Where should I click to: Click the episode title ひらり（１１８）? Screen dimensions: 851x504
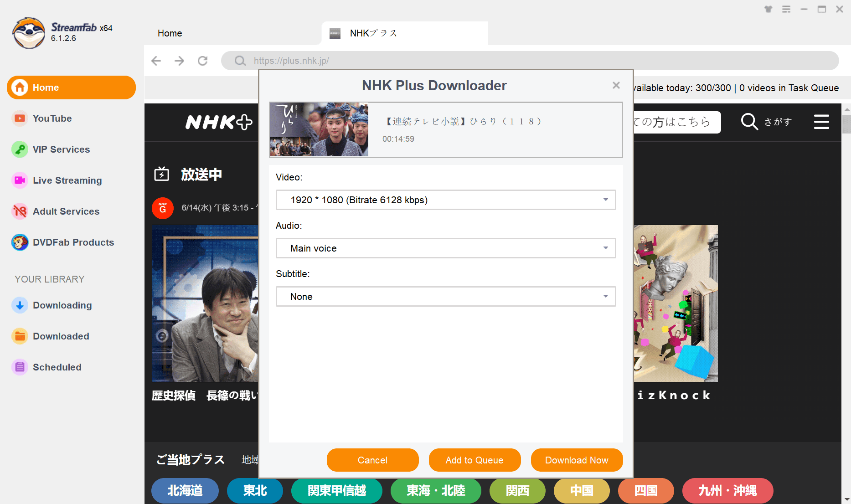click(x=464, y=122)
